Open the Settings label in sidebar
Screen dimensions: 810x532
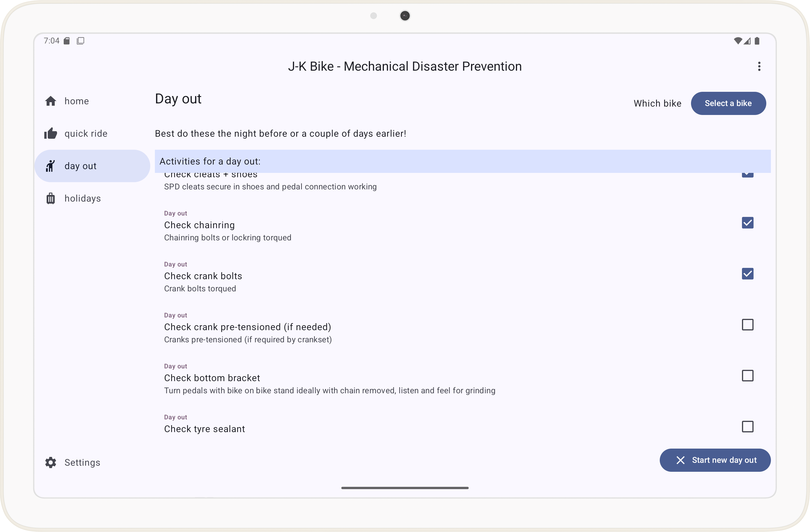(83, 462)
